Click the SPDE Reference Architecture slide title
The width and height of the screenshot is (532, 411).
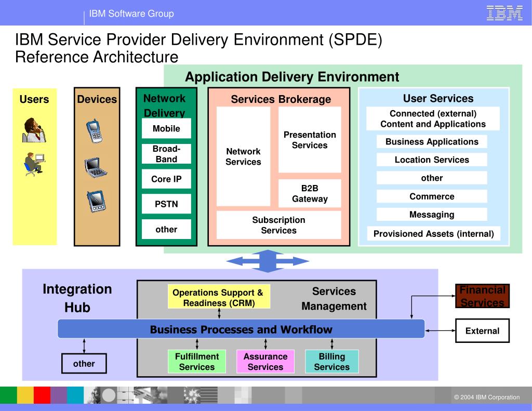(x=198, y=48)
